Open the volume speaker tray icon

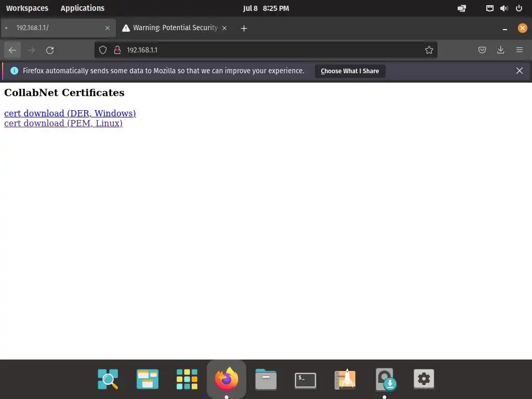tap(504, 8)
